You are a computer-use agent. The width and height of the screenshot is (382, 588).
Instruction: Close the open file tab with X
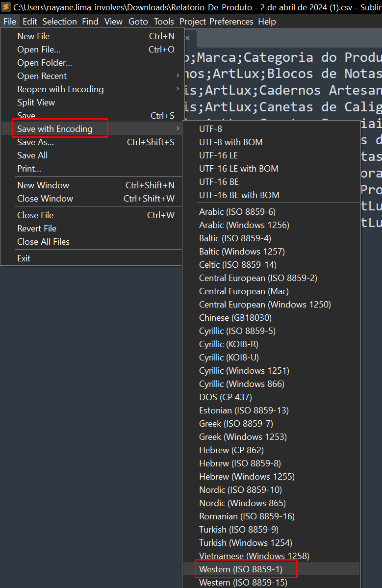click(187, 38)
